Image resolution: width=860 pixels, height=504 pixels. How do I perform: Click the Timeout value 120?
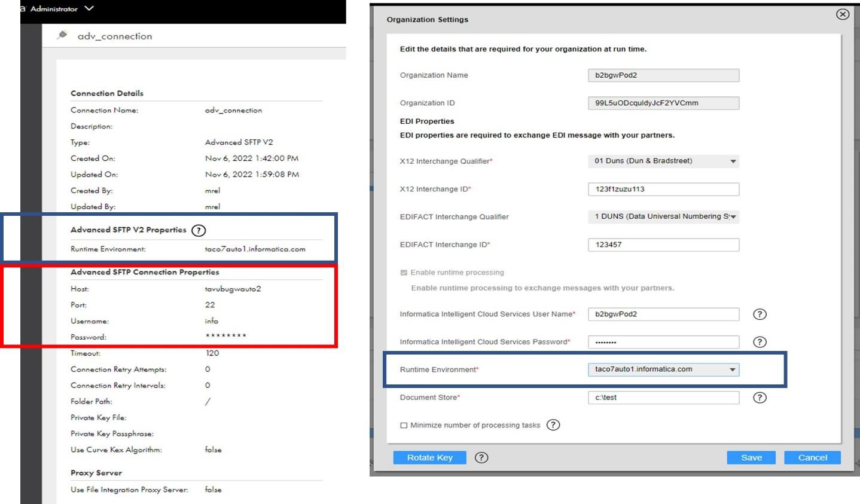point(212,353)
